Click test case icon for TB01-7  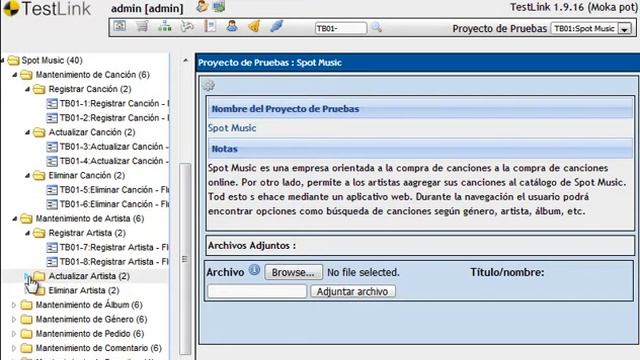[52, 247]
